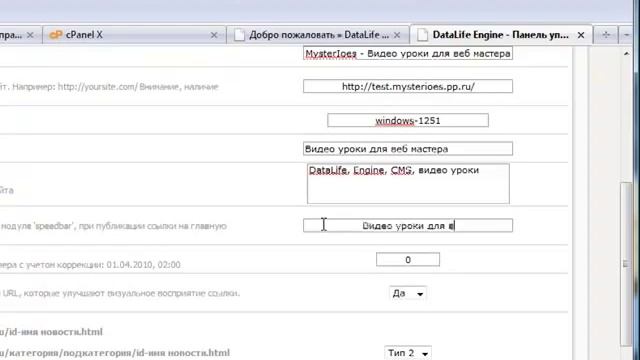The width and height of the screenshot is (640, 360).
Task: Click the http://test.mysterioes.pp.ru/ URL field
Action: pyautogui.click(x=408, y=87)
